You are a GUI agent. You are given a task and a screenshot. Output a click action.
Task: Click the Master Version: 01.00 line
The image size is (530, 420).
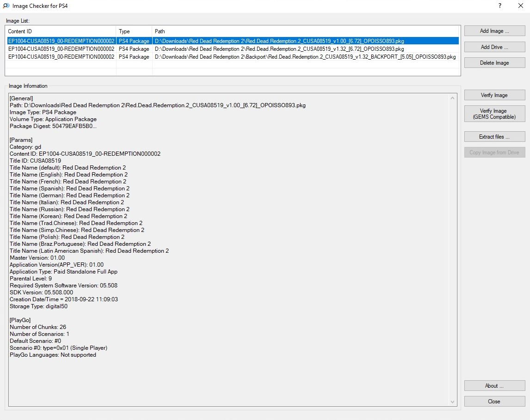click(x=37, y=258)
